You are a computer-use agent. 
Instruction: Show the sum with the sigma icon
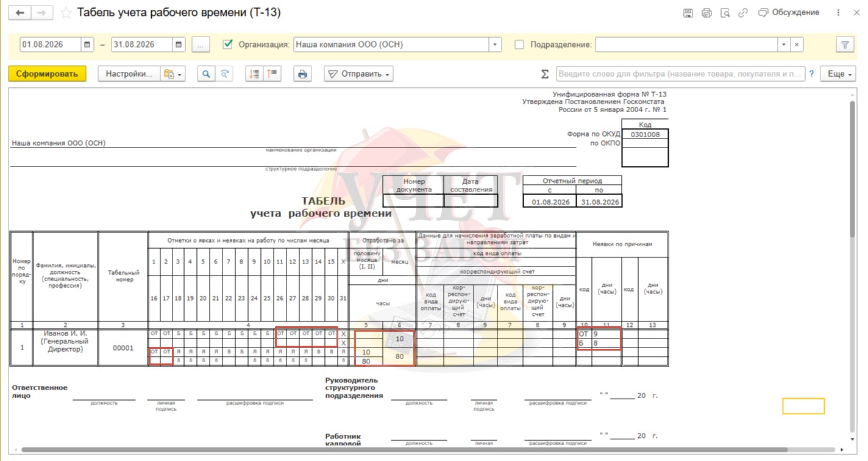(545, 74)
